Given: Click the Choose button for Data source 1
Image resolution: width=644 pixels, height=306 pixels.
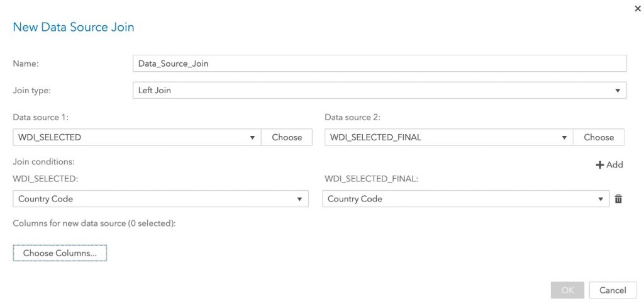Looking at the screenshot, I should 287,137.
